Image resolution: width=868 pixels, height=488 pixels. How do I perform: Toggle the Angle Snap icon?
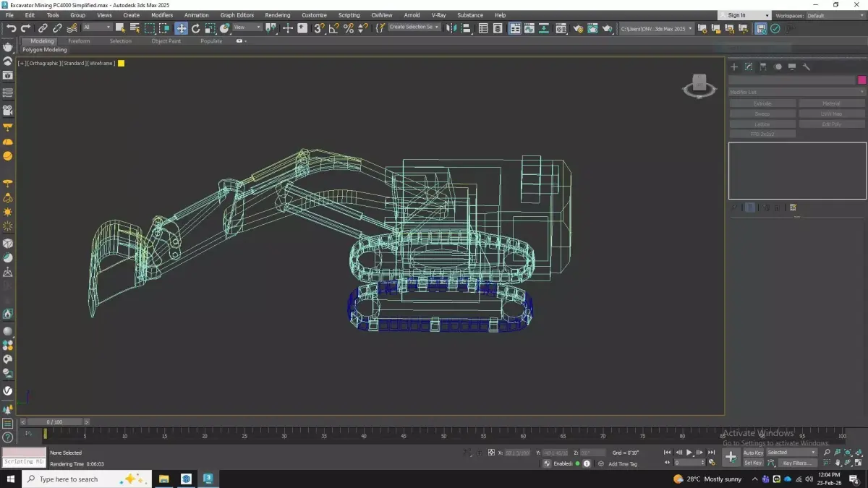point(333,28)
